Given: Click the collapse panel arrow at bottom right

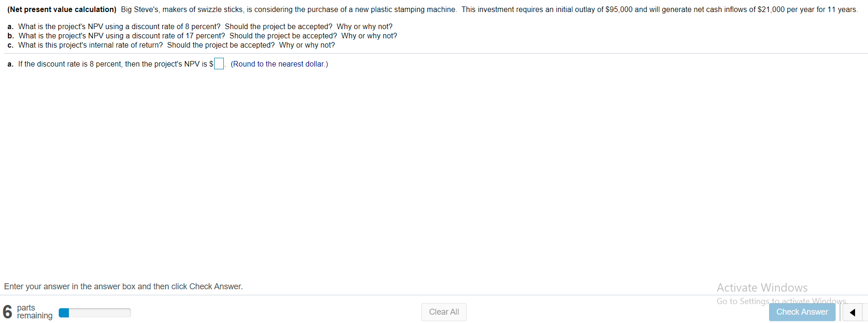Looking at the screenshot, I should (x=853, y=312).
